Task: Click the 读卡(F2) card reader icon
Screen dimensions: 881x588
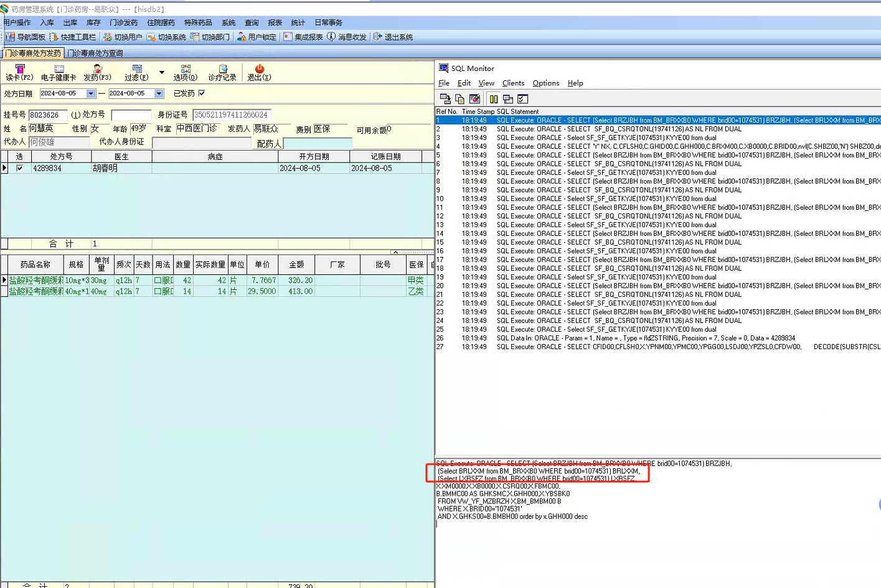Action: click(x=19, y=72)
